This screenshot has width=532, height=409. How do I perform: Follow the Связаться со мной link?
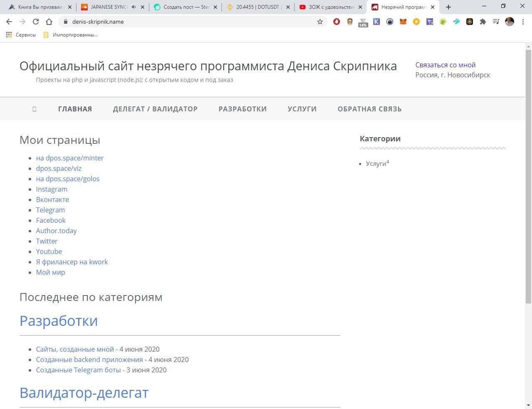445,65
